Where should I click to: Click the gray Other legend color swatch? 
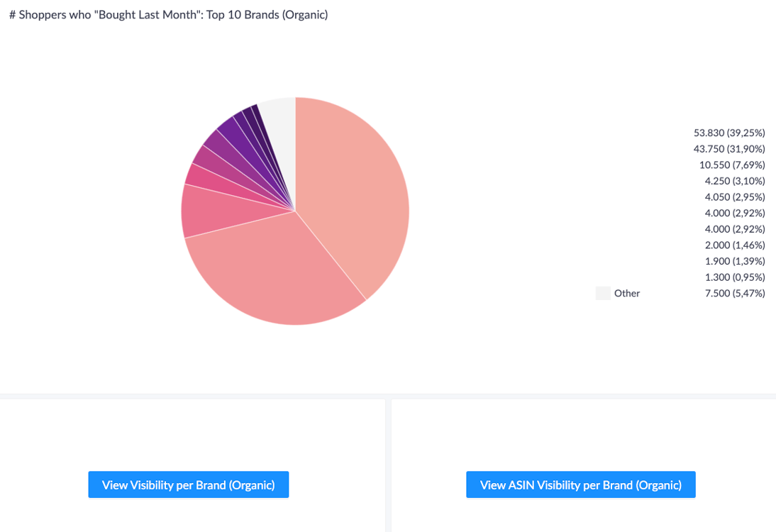click(x=603, y=293)
